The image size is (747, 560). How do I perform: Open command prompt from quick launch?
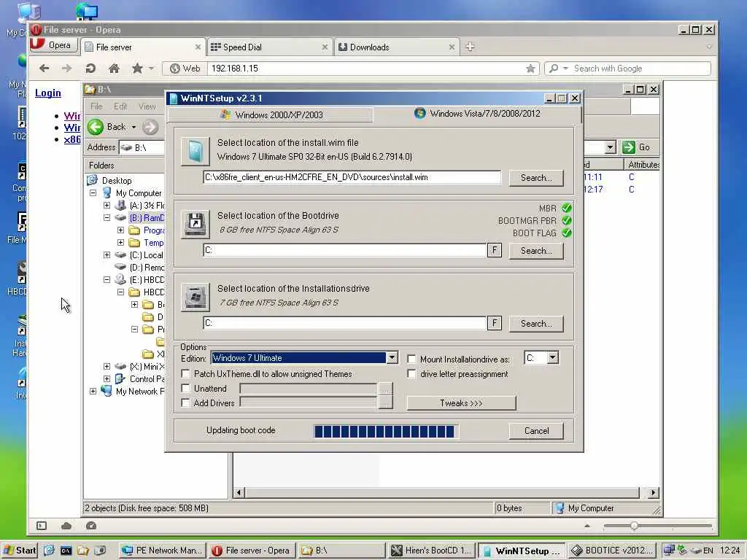(66, 551)
